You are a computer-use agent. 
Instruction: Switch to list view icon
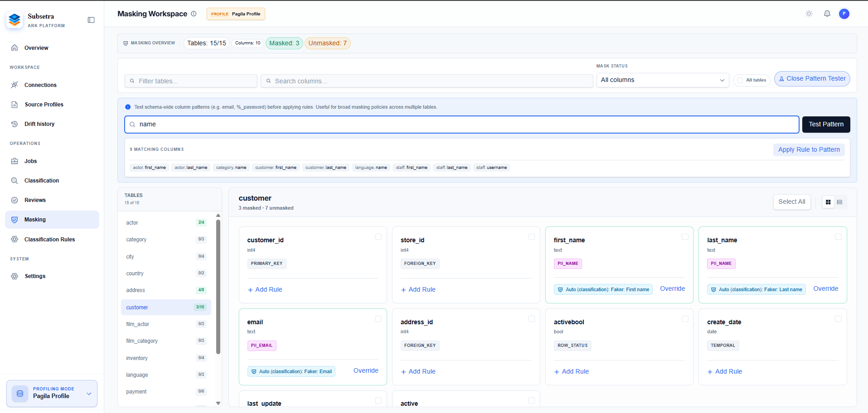[839, 202]
